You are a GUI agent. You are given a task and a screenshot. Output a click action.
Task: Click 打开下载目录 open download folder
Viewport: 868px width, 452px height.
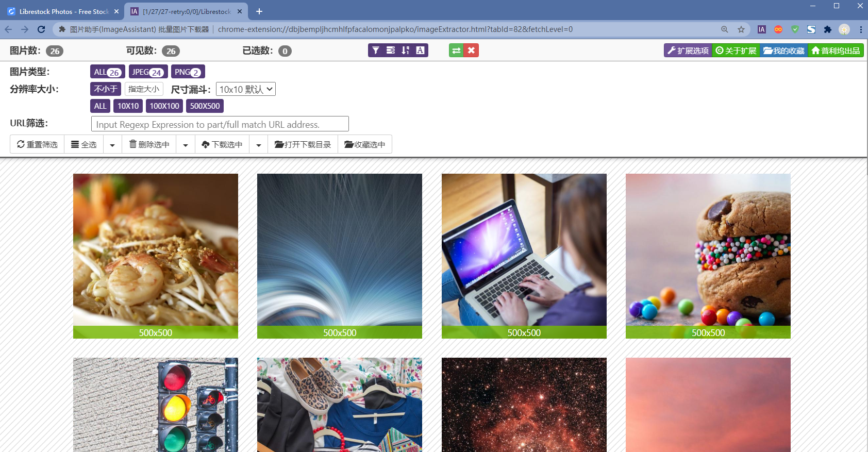pos(303,144)
